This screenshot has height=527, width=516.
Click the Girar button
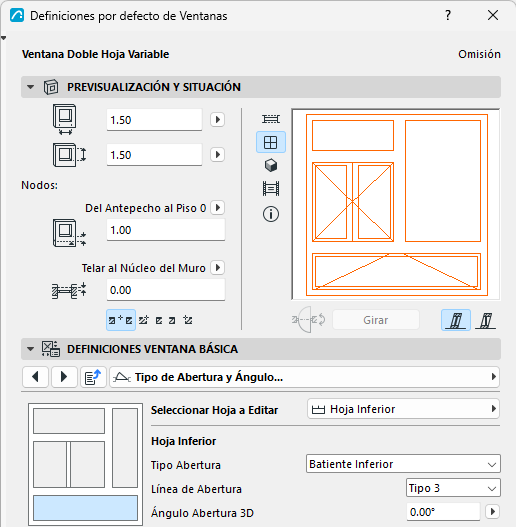tap(375, 320)
